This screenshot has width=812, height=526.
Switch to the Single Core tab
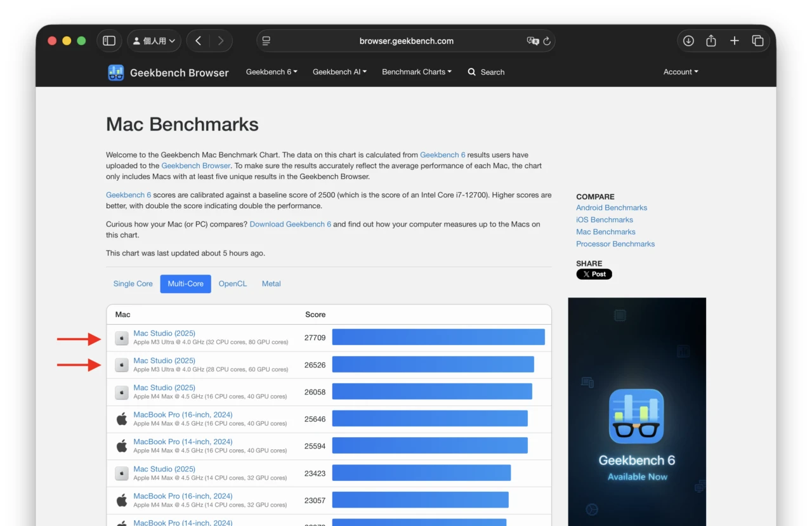(x=133, y=284)
